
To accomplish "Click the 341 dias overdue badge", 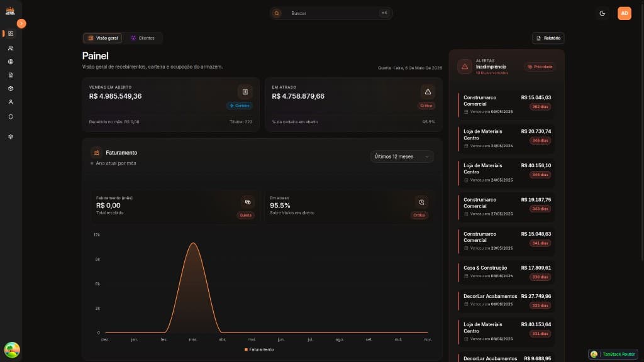I will tap(540, 243).
